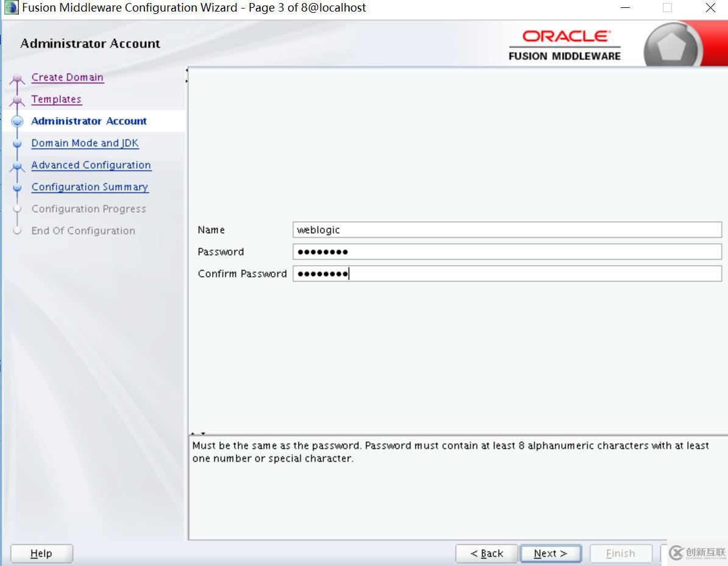Click the wizard application icon in title bar
Viewport: 728px width, 566px height.
pos(11,8)
